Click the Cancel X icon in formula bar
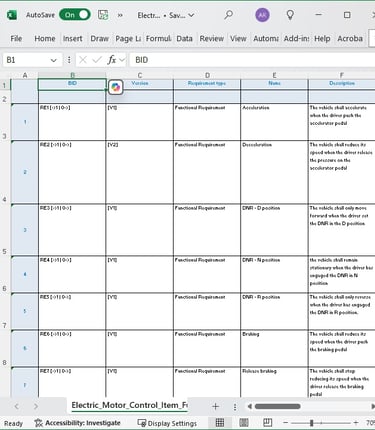 [x=83, y=60]
